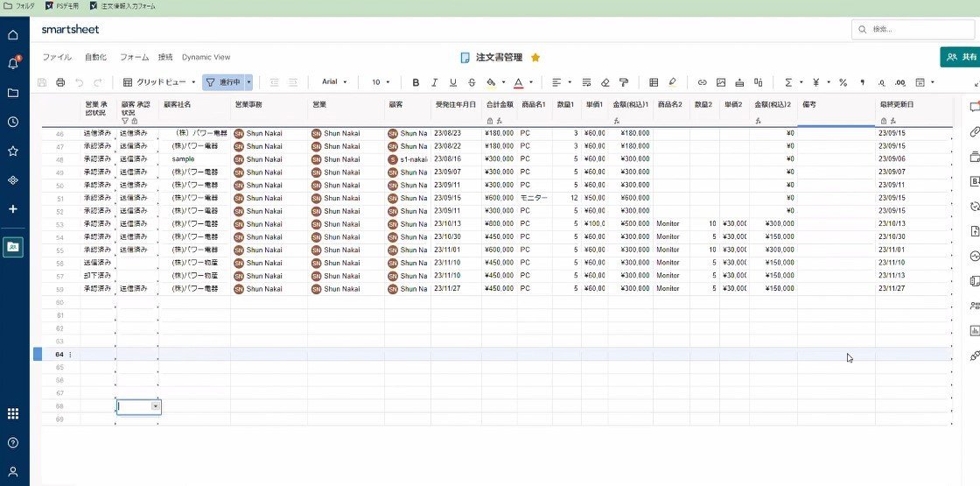
Task: Open the Yen currency format dropdown arrow
Action: [829, 82]
